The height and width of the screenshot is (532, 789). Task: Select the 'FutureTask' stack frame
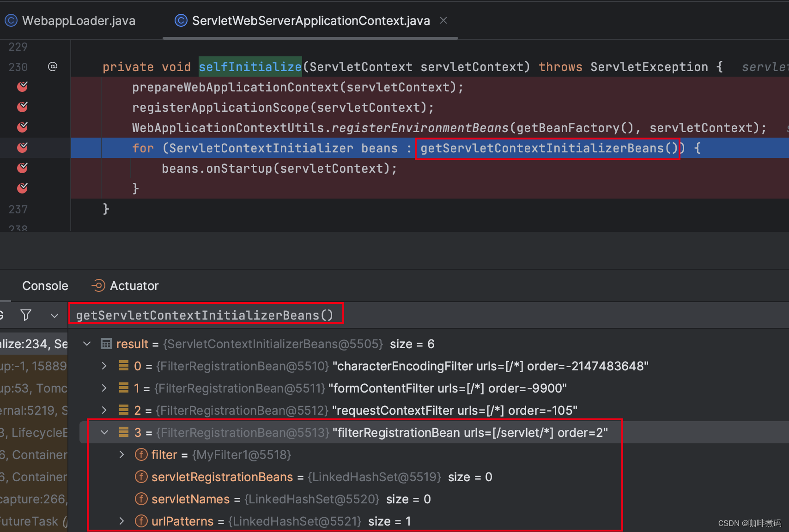pyautogui.click(x=34, y=521)
